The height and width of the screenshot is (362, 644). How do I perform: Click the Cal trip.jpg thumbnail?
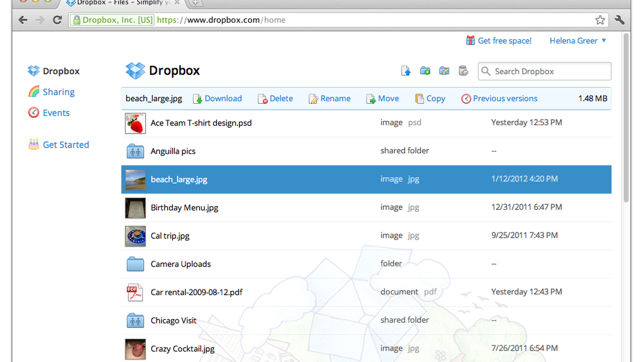tap(135, 236)
